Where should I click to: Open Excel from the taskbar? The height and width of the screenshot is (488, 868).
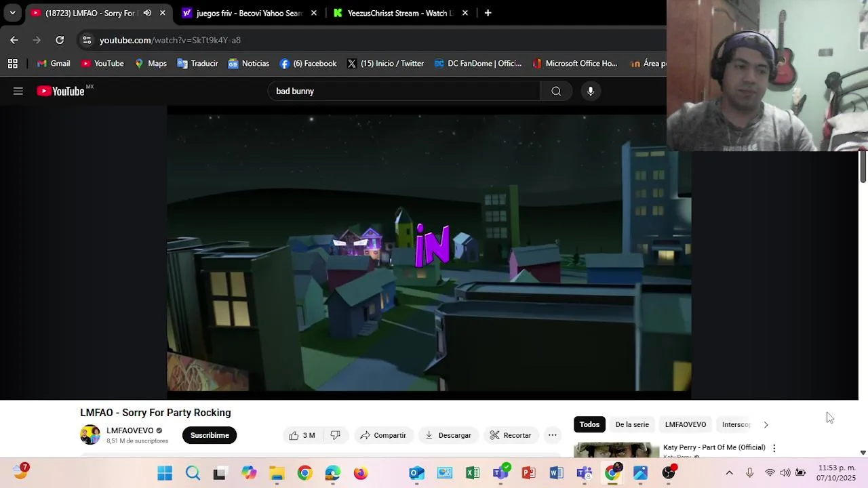click(473, 473)
